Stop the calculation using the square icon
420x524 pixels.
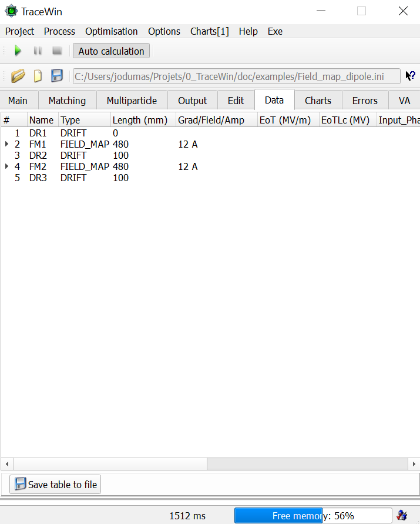(x=57, y=51)
